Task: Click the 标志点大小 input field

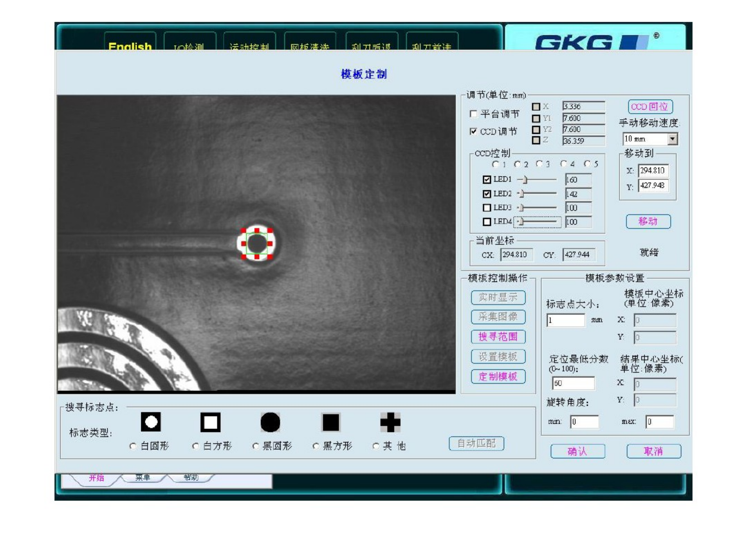Action: point(565,320)
